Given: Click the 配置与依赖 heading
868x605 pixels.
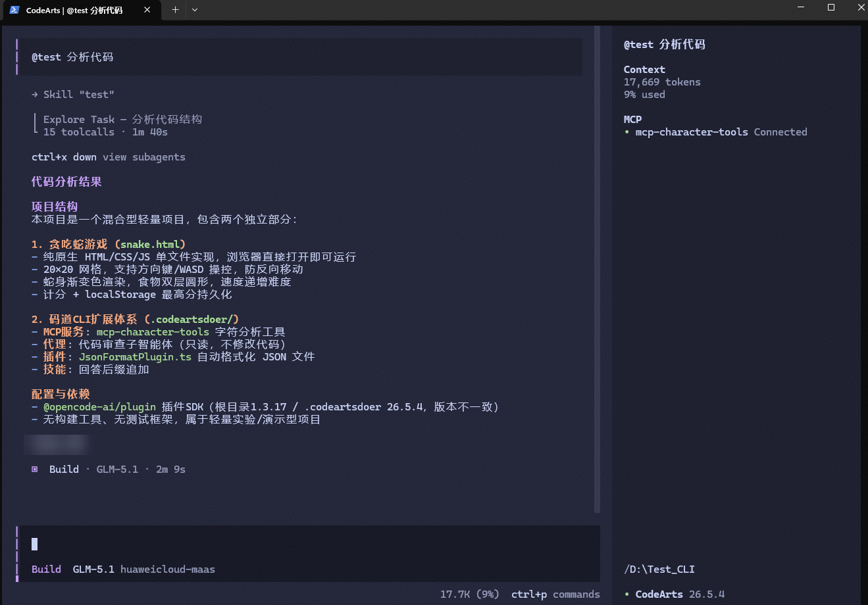Looking at the screenshot, I should 61,395.
